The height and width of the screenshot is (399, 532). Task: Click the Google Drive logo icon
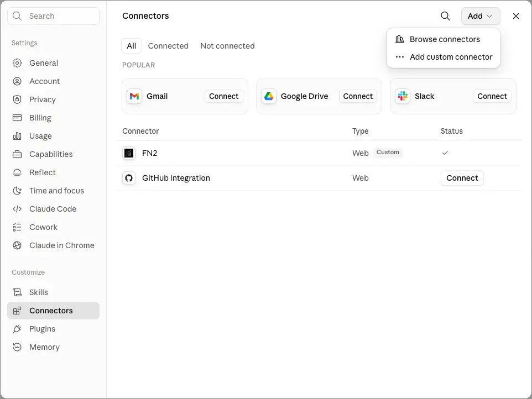coord(269,96)
